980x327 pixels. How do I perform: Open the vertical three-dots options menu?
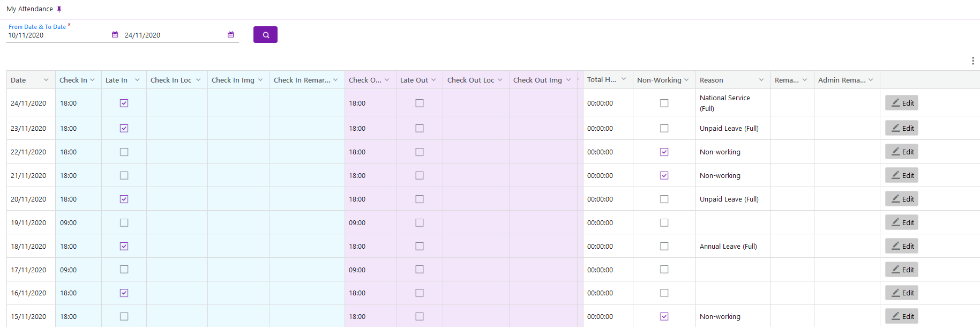tap(972, 61)
